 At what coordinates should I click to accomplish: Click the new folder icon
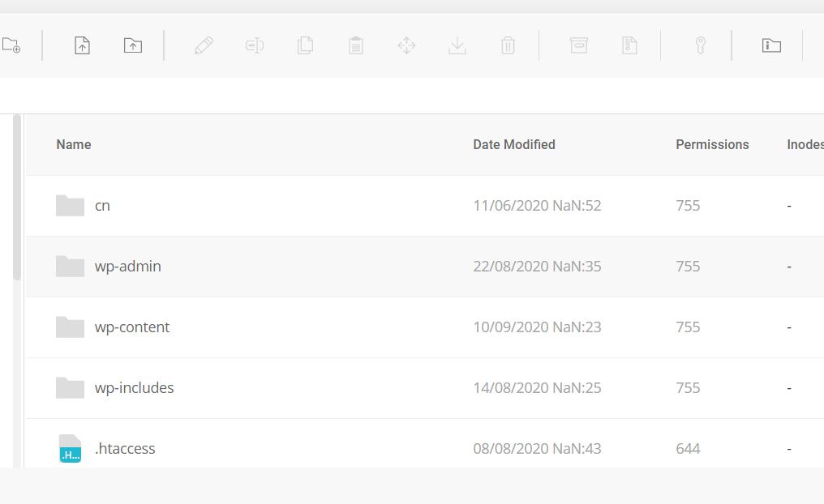[x=11, y=45]
